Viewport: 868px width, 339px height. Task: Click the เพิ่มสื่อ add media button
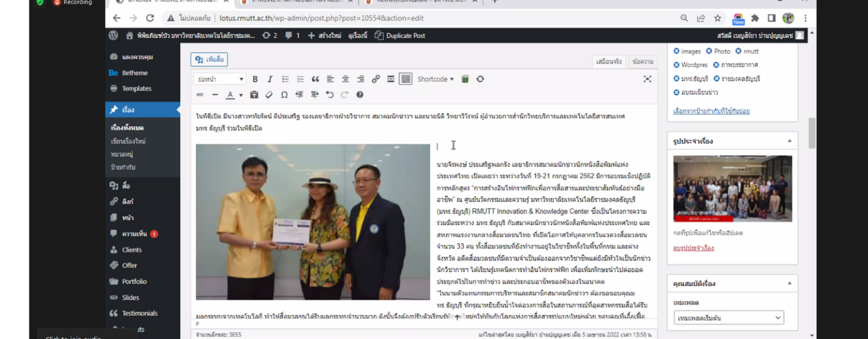[x=209, y=60]
